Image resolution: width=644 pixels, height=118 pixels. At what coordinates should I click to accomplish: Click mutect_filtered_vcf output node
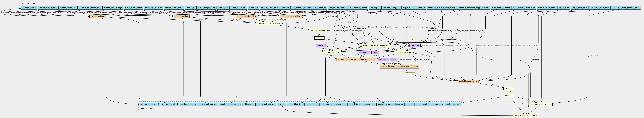pyautogui.click(x=295, y=104)
